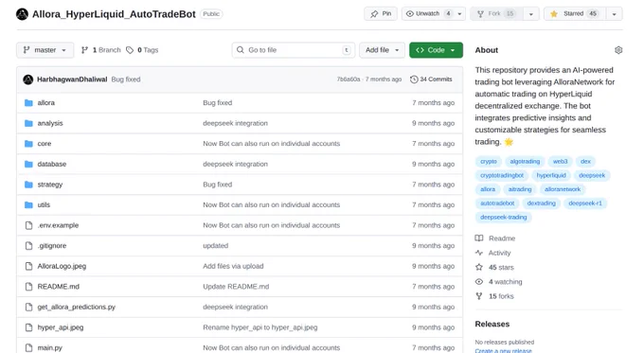Open HarbhagwanDhaliwal commit author profile
This screenshot has width=644, height=353.
pos(72,79)
